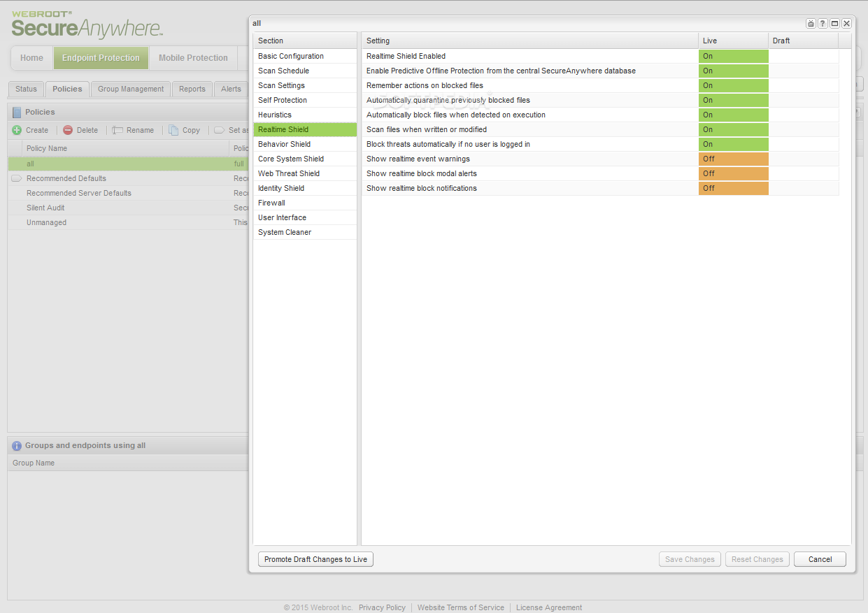The image size is (868, 613).
Task: Click the Setting column header in dialog
Action: [529, 41]
